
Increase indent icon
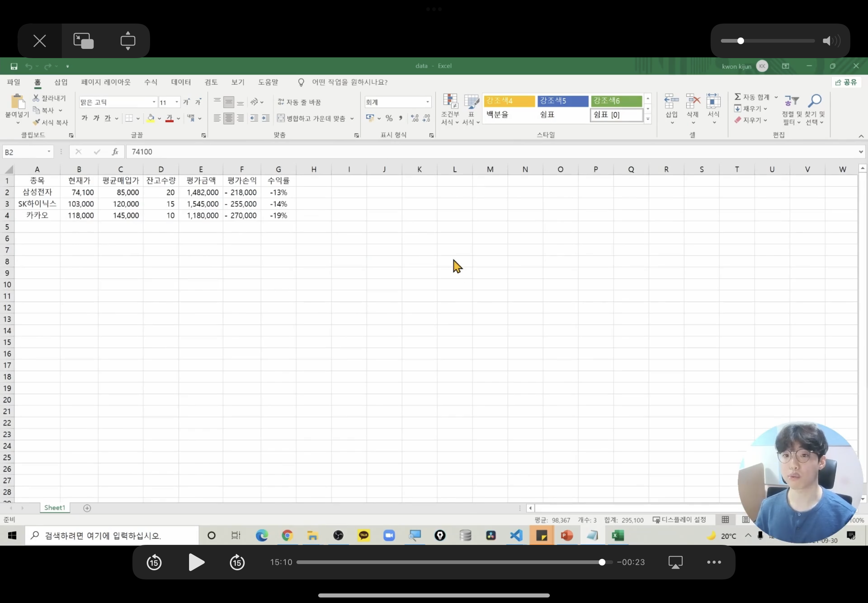266,118
